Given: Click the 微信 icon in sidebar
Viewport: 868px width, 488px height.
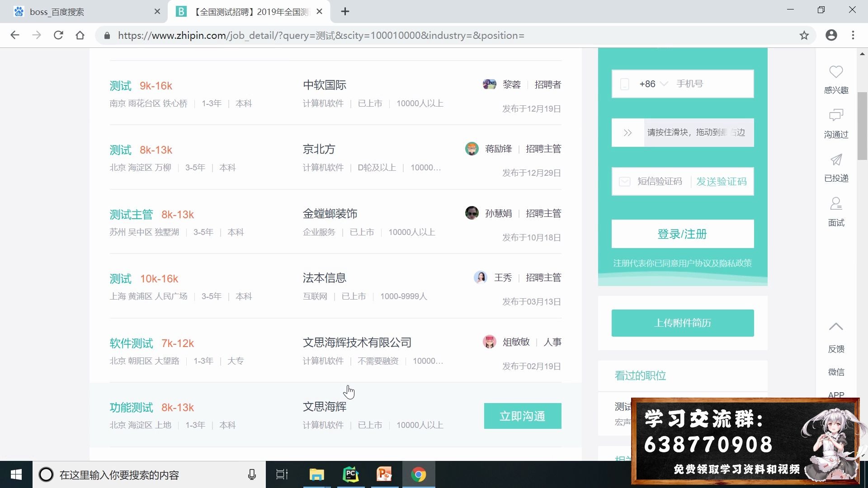Looking at the screenshot, I should (836, 371).
